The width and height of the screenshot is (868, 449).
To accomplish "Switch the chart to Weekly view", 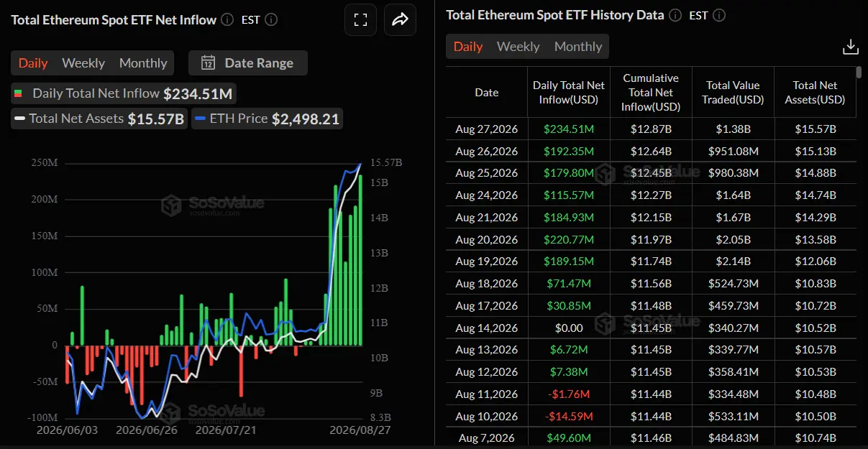I will [83, 63].
